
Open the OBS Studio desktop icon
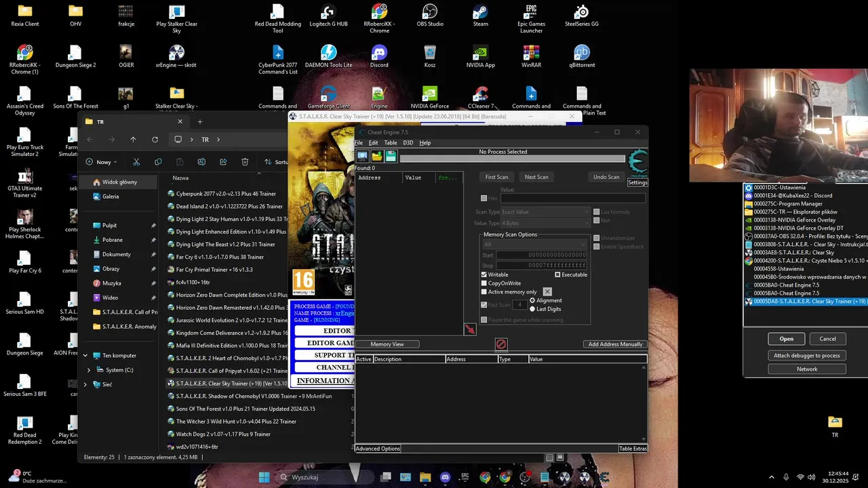coord(430,16)
